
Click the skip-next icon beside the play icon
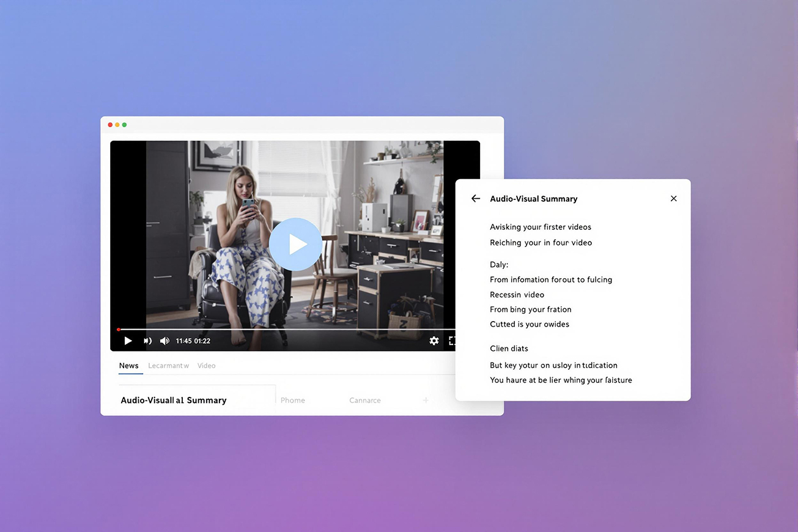tap(147, 341)
